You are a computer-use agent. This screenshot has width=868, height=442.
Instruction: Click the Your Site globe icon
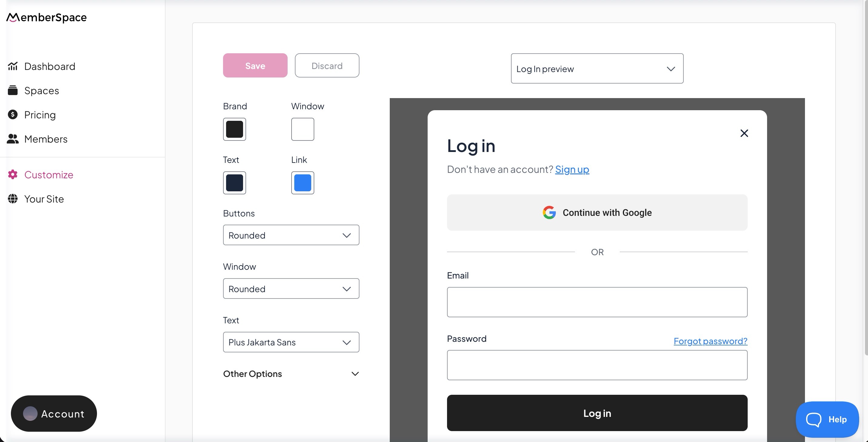coord(12,199)
